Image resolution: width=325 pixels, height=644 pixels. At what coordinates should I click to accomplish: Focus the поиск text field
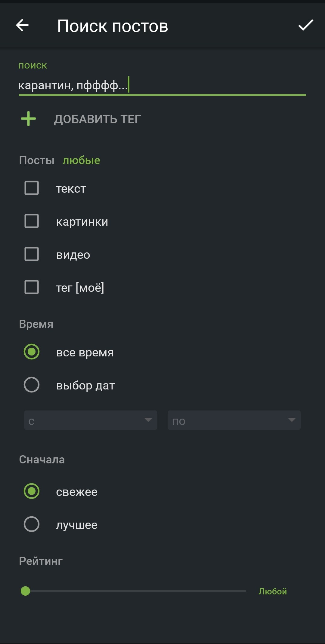162,86
